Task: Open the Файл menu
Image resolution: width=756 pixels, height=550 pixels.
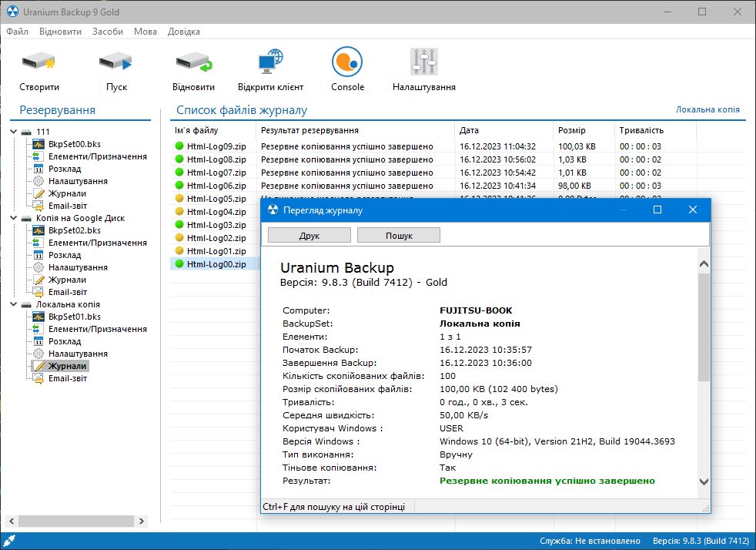Action: [18, 32]
